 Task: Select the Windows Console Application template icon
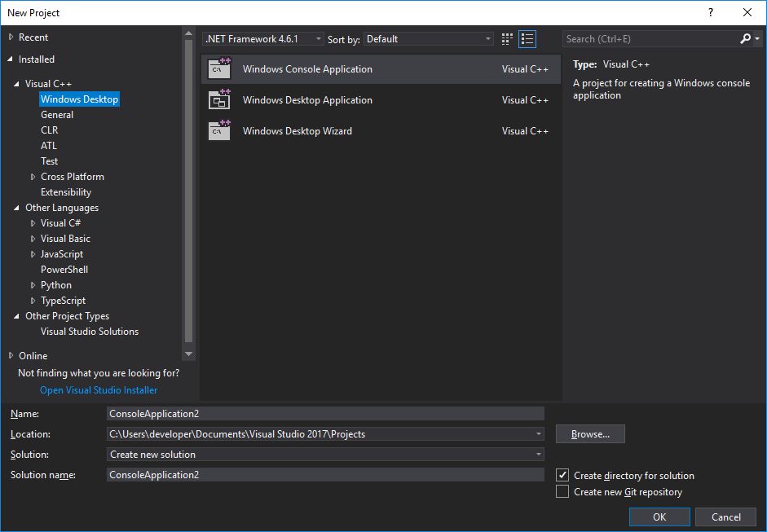pyautogui.click(x=218, y=69)
